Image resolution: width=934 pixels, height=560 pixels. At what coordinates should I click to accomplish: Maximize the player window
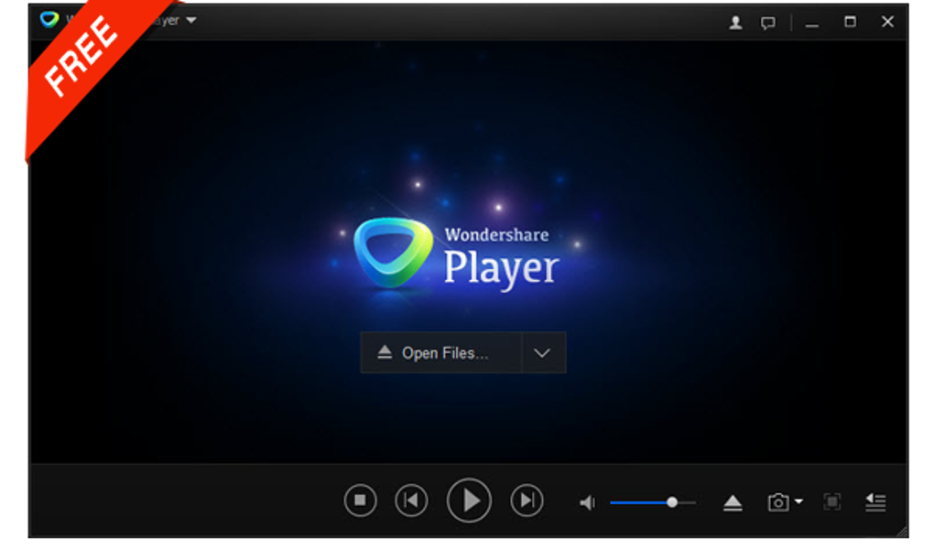(x=850, y=22)
